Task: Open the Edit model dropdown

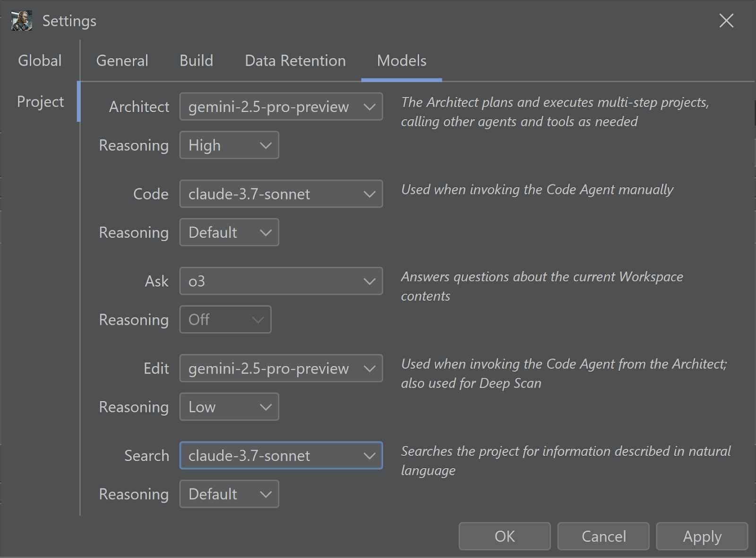Action: 281,368
